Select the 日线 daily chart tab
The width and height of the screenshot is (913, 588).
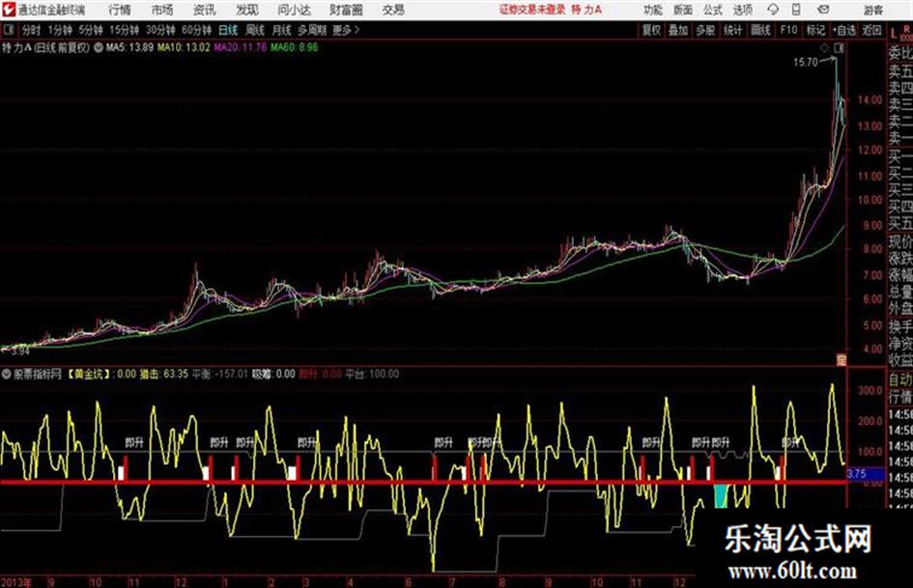pos(228,30)
